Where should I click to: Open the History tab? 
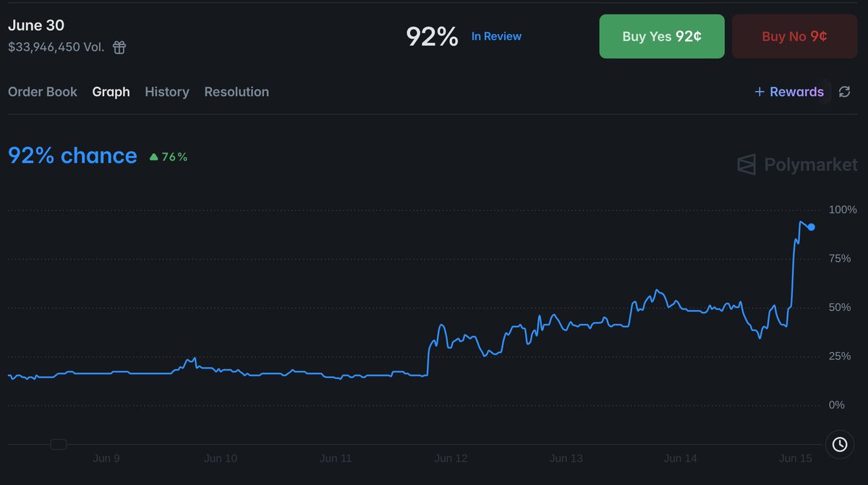click(167, 92)
